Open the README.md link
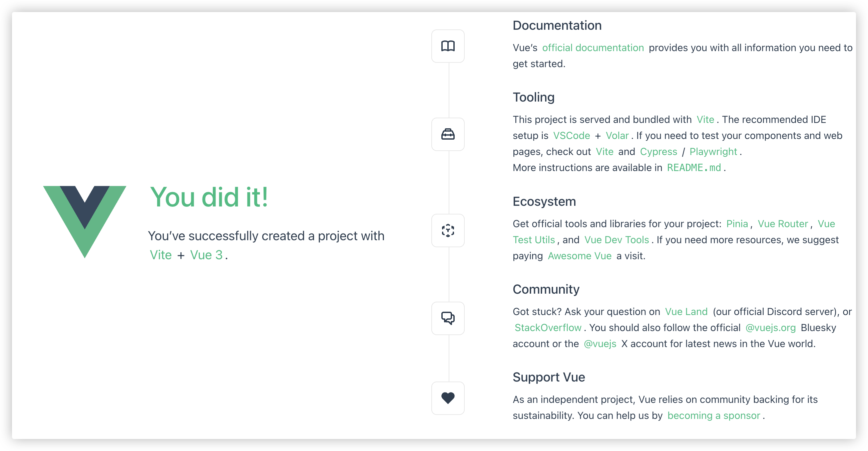The image size is (868, 451). tap(694, 168)
